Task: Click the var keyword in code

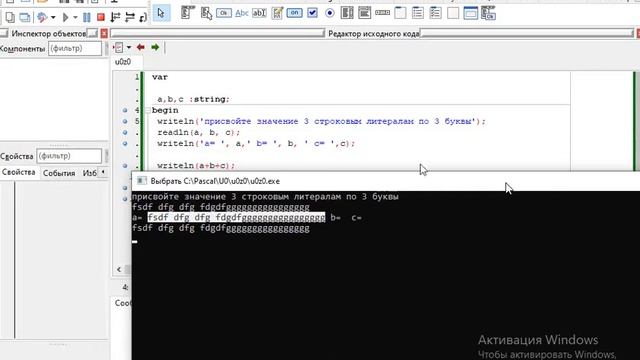Action: 160,77
